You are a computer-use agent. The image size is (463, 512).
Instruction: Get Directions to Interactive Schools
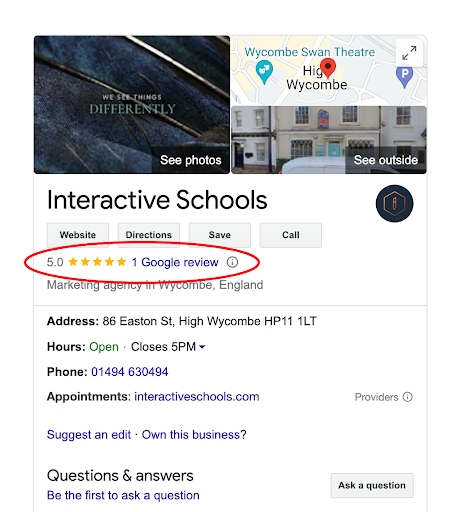(x=149, y=235)
